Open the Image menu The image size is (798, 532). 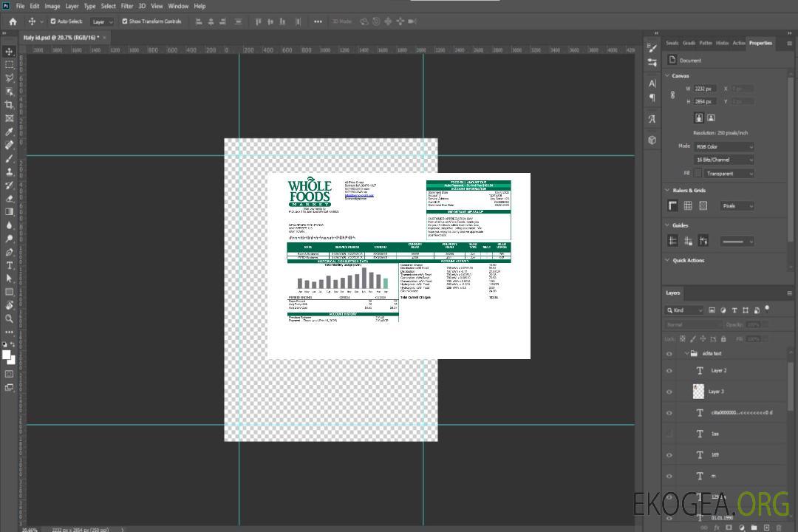pyautogui.click(x=52, y=6)
